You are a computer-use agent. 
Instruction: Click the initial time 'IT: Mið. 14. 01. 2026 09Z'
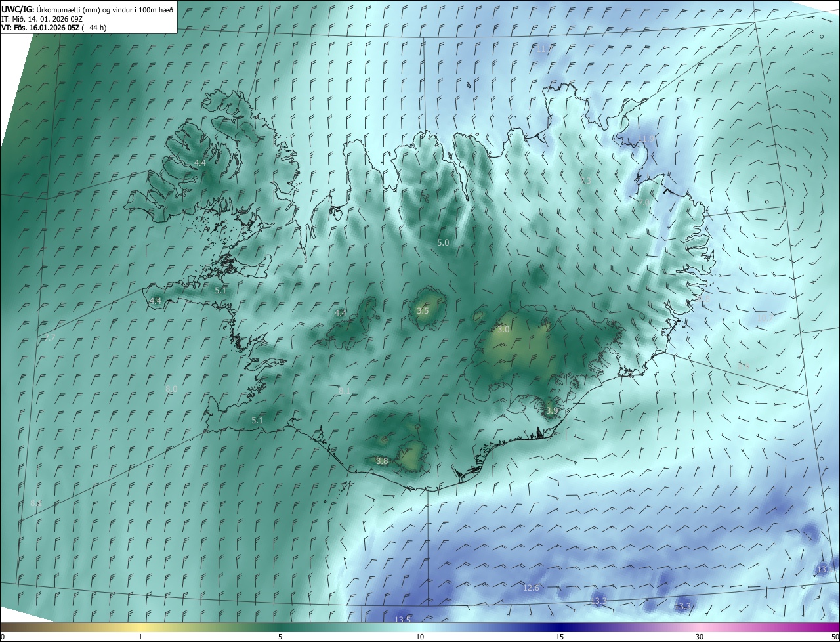(x=42, y=18)
